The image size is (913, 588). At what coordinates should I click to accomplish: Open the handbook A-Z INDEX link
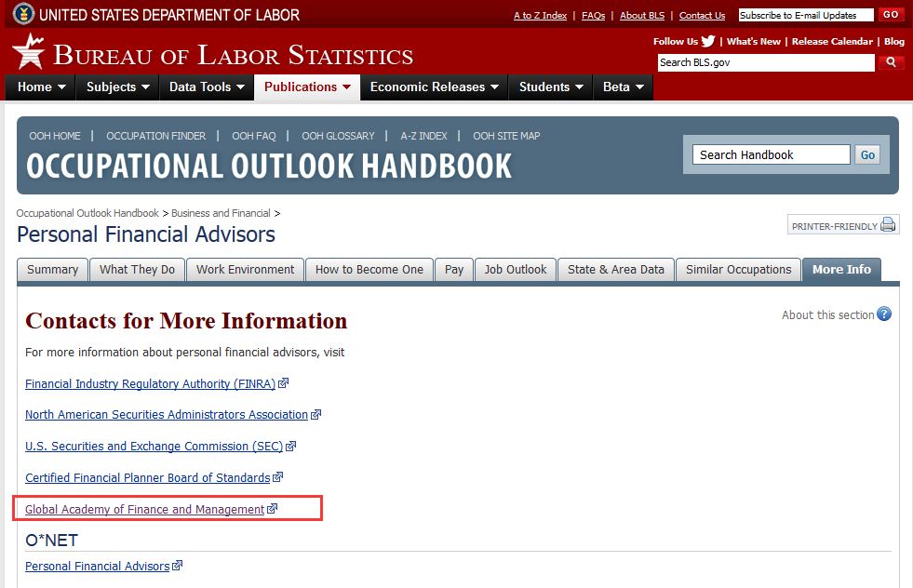[423, 136]
